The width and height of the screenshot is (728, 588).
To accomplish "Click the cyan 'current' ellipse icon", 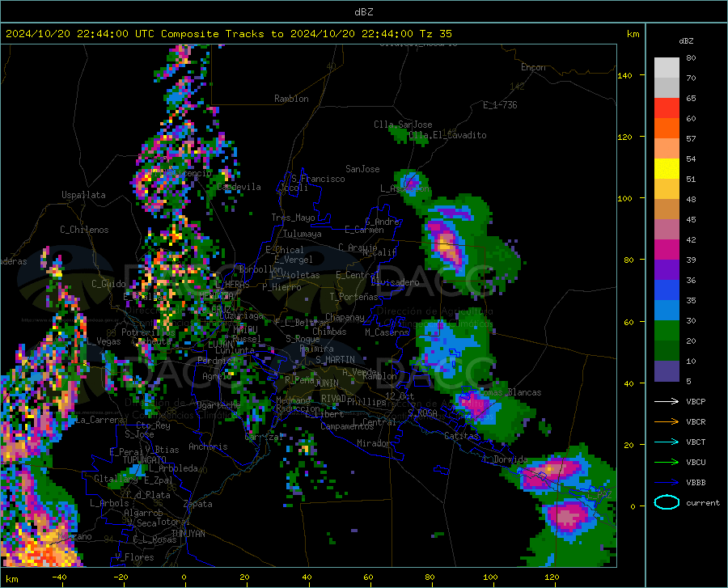I will 666,502.
